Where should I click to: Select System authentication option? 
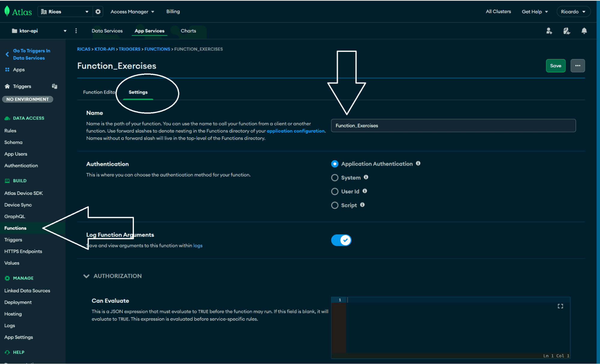335,177
